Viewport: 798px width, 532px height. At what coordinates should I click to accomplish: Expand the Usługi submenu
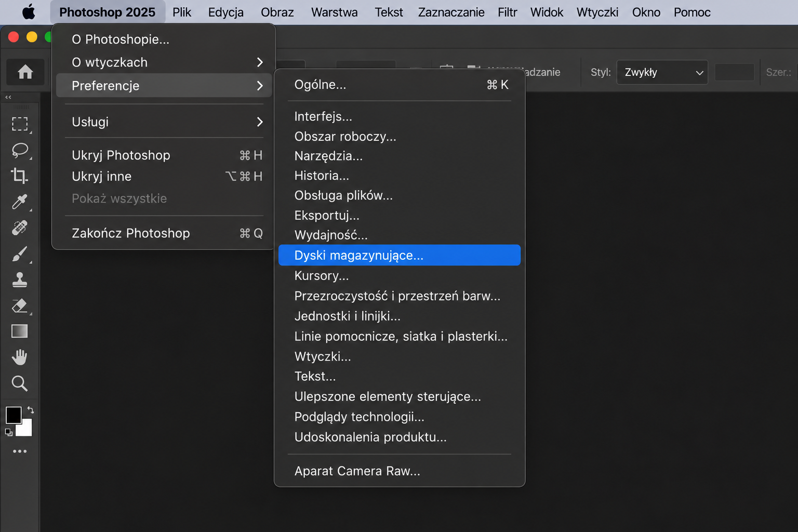[164, 122]
